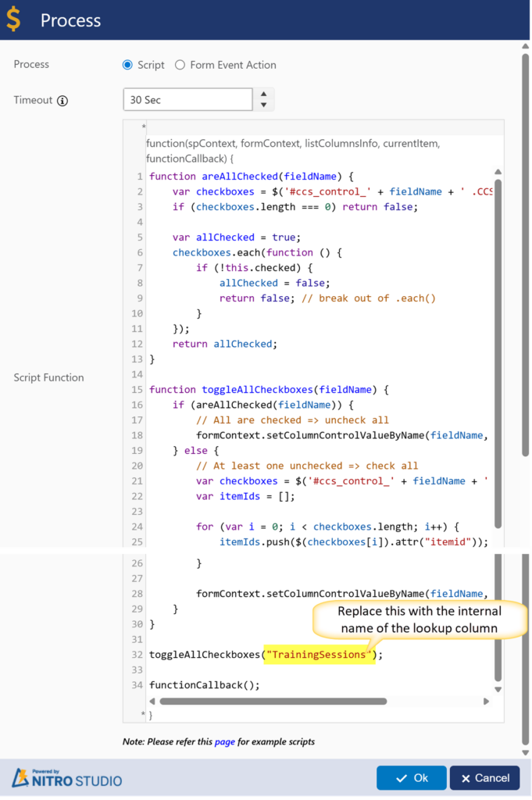
Task: Click the dollar sign Process icon
Action: point(14,20)
